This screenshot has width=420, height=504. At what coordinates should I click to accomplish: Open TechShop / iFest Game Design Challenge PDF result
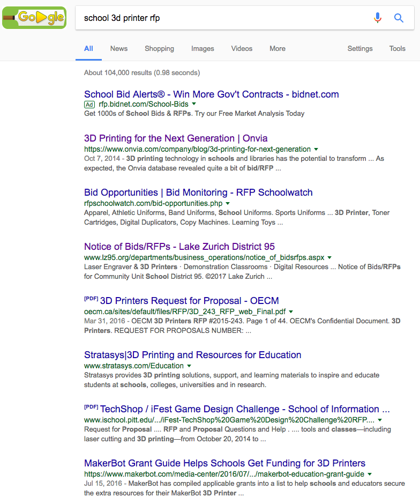pos(245,409)
